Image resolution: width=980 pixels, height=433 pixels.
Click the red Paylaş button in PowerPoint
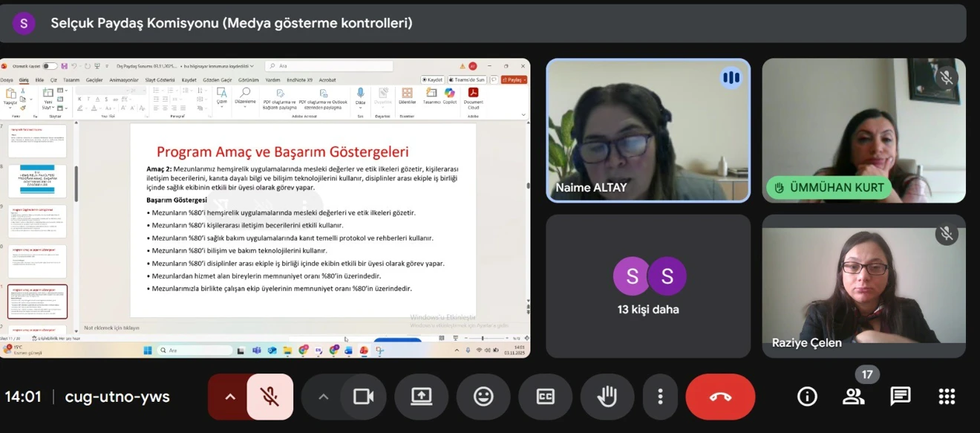[x=514, y=79]
